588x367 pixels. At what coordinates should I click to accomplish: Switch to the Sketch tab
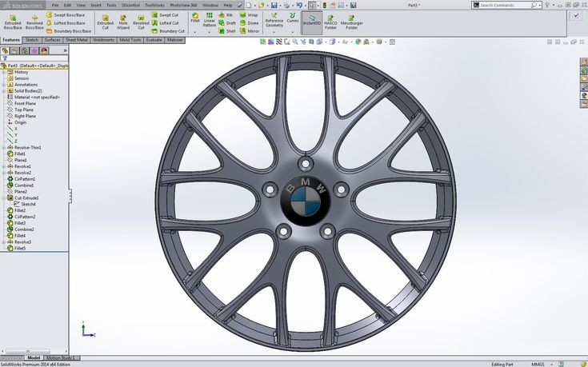coord(32,40)
